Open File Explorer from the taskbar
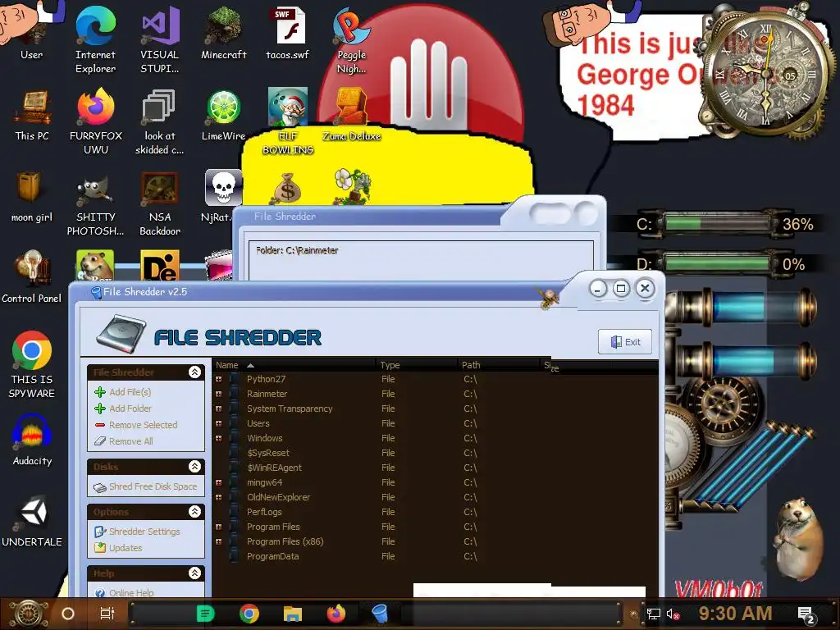840x630 pixels. coord(293,614)
